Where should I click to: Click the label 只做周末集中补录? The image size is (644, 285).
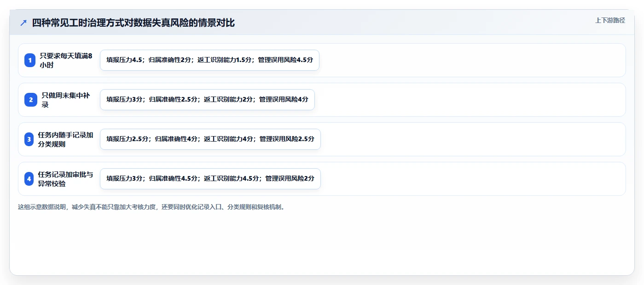pyautogui.click(x=66, y=100)
